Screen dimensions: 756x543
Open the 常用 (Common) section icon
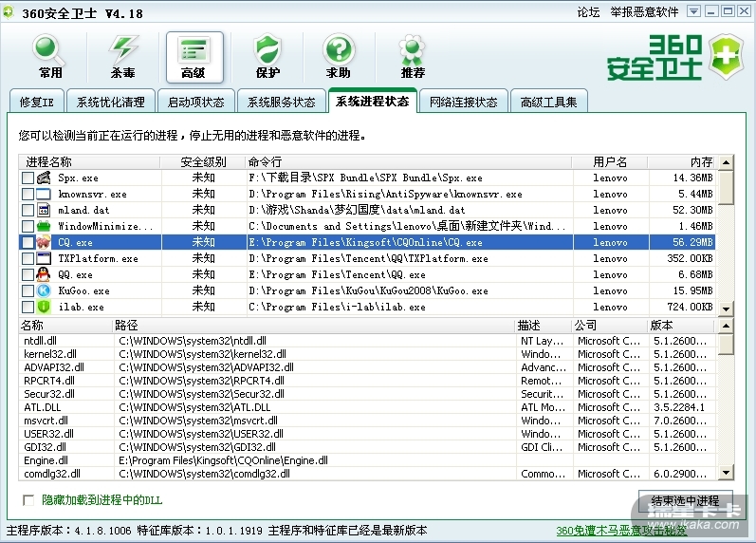tap(49, 56)
